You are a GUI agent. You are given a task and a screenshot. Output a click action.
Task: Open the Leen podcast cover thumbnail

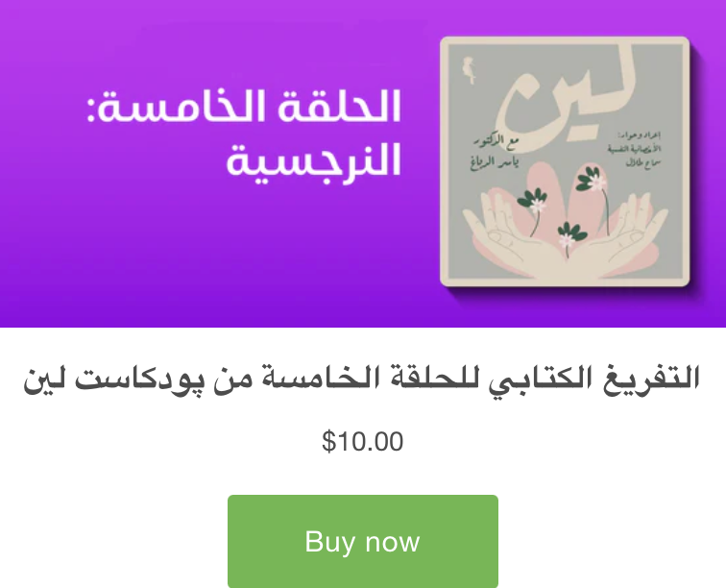565,161
